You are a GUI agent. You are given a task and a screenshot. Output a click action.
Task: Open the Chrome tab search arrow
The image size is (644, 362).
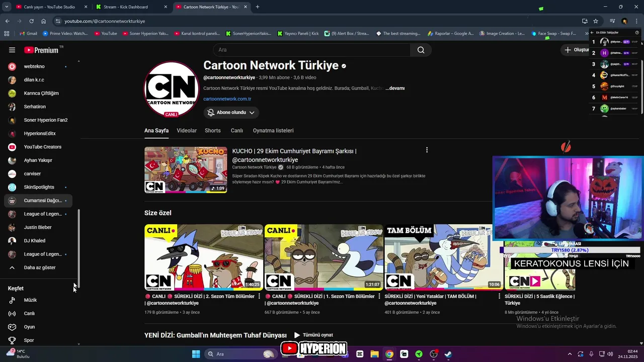click(7, 7)
